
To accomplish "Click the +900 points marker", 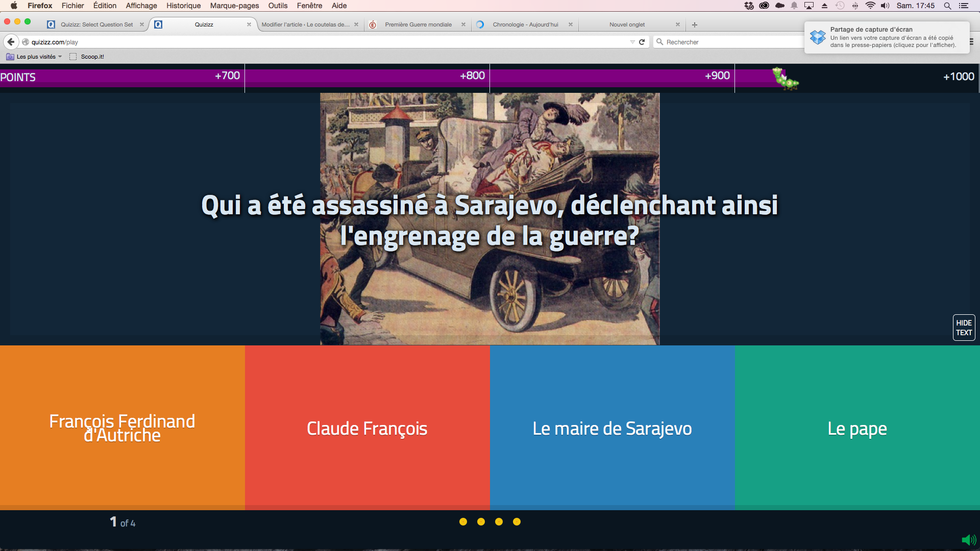I will point(717,76).
